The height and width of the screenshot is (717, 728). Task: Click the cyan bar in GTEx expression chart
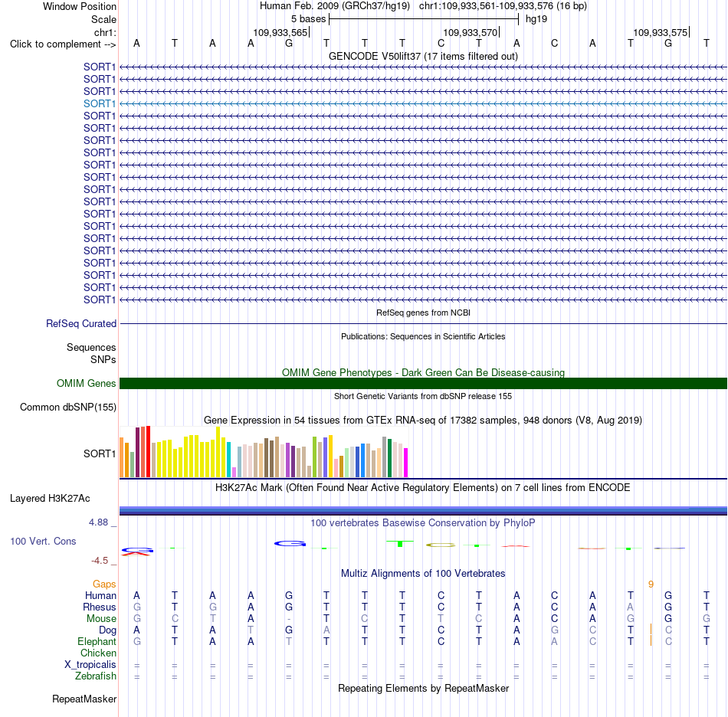tap(229, 460)
